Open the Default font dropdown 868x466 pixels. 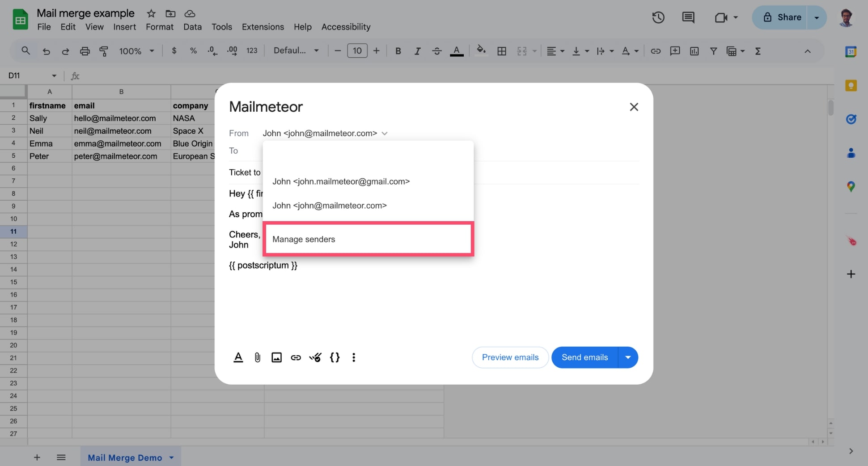(296, 50)
